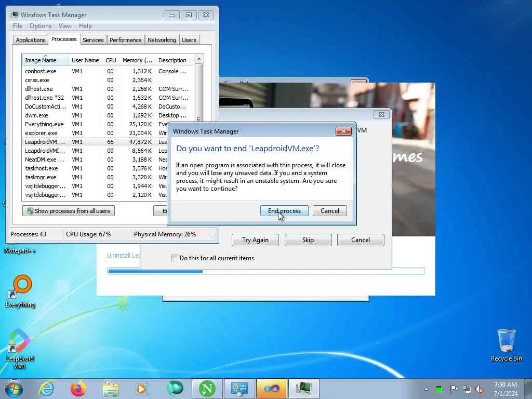The image size is (532, 399).
Task: Open Windows Explorer folder icon on taskbar
Action: pyautogui.click(x=111, y=389)
